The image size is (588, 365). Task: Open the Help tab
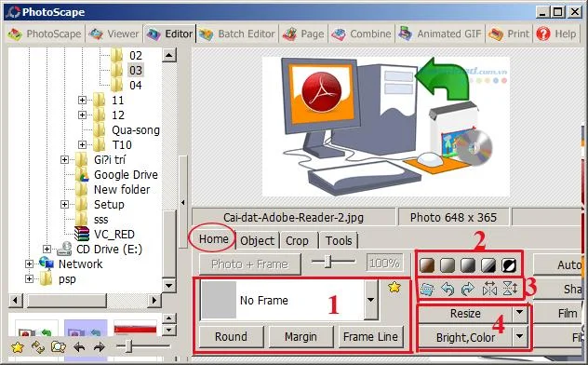556,34
